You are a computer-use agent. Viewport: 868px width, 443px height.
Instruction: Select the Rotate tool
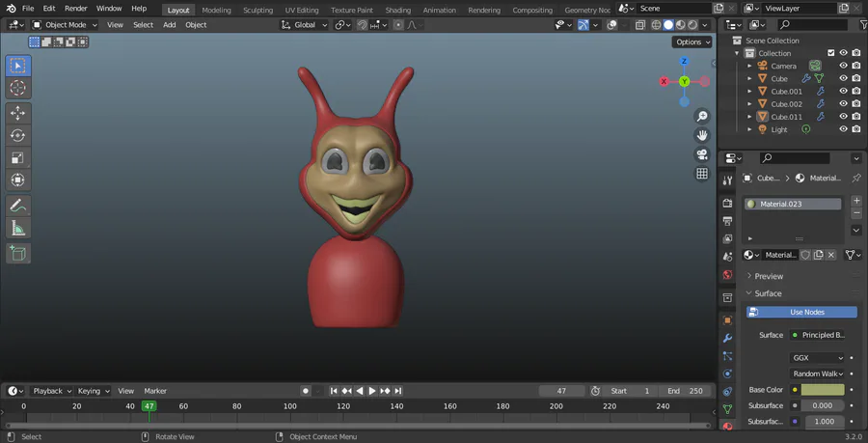point(18,135)
